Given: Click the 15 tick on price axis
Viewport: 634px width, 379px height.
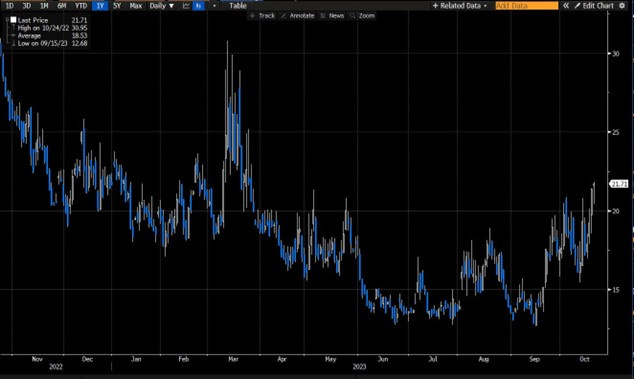Looking at the screenshot, I should [x=615, y=290].
